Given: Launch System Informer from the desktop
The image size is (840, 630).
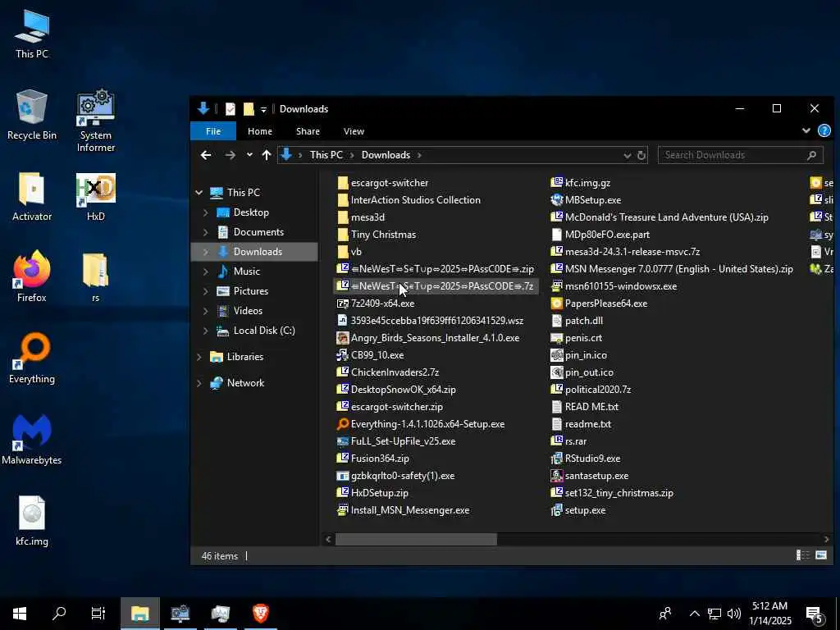Looking at the screenshot, I should pos(95,121).
